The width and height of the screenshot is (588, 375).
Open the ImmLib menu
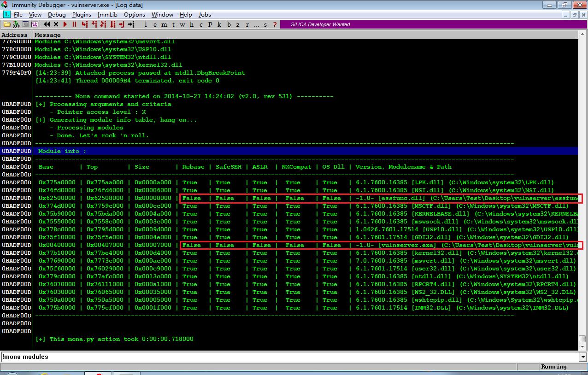tap(107, 15)
